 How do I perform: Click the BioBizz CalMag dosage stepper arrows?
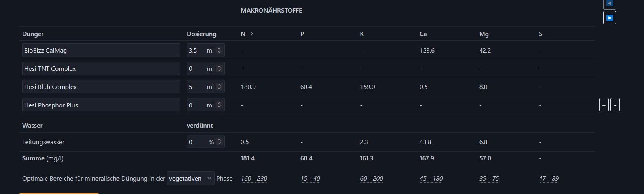click(219, 50)
